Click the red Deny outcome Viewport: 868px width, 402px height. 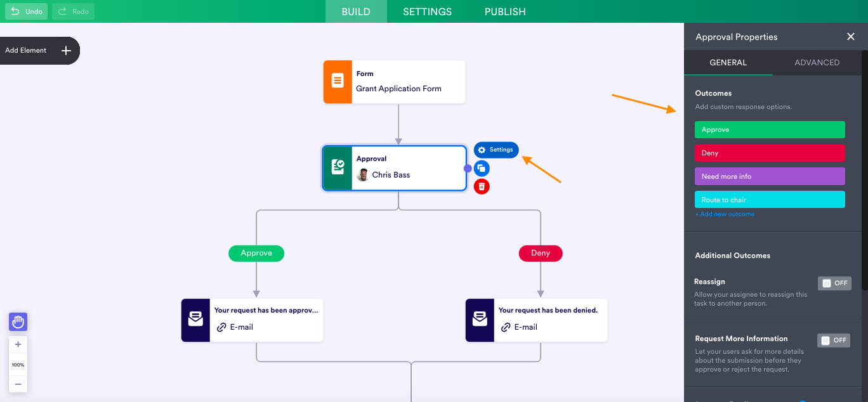770,153
